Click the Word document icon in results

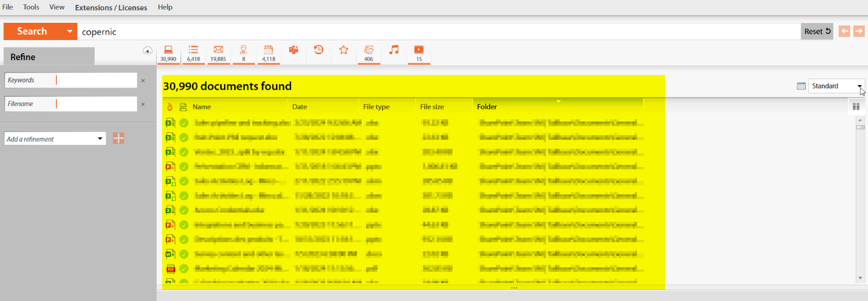(170, 254)
